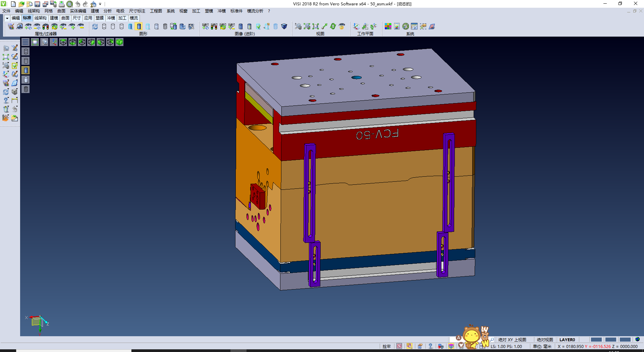644x352 pixels.
Task: Expand the quick access toolbar dropdown arrow
Action: pos(100,4)
